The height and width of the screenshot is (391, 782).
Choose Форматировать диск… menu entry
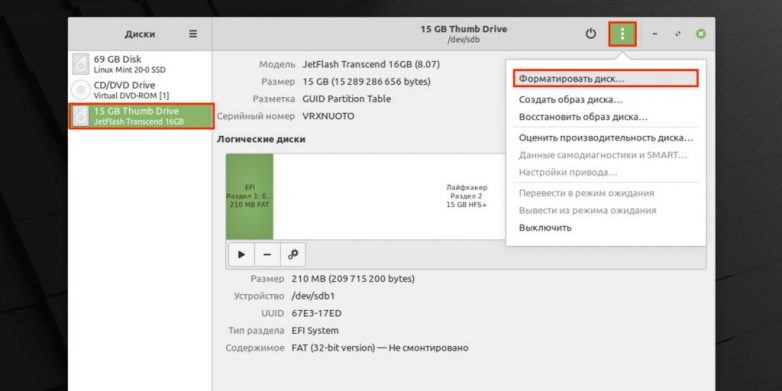(605, 79)
